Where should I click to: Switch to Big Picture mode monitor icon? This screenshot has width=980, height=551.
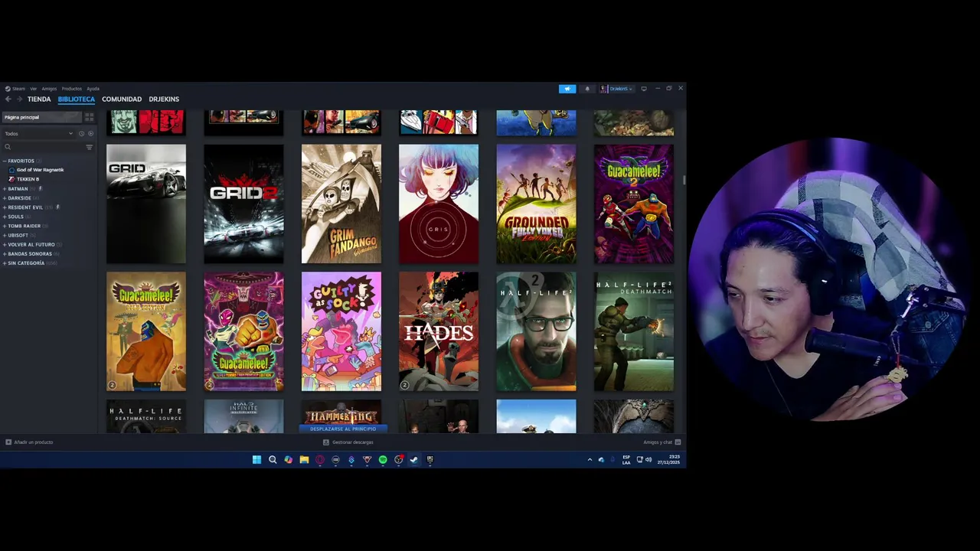pyautogui.click(x=644, y=89)
